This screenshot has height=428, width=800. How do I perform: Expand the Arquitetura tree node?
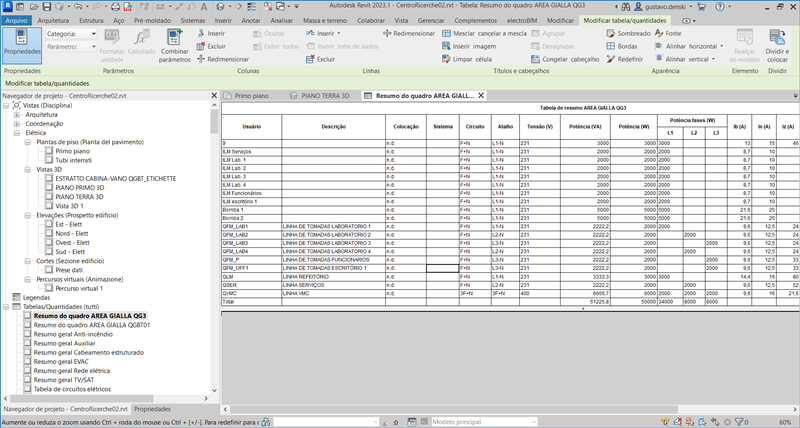tap(18, 114)
